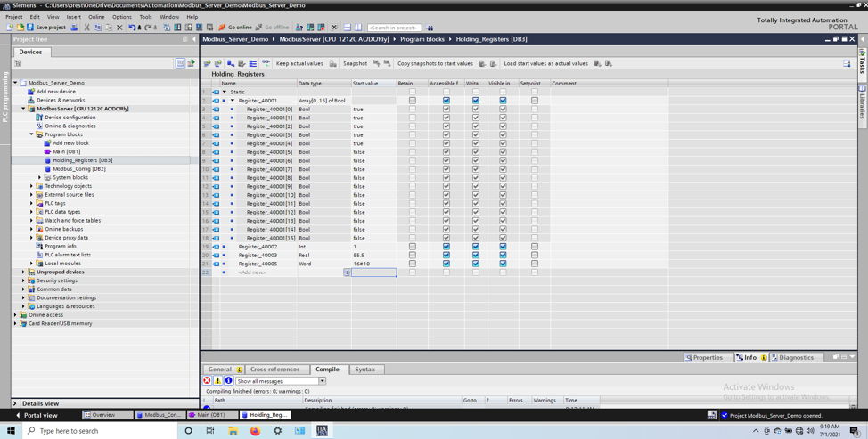Expand the PLC tags folder
The height and width of the screenshot is (439, 868).
click(31, 203)
